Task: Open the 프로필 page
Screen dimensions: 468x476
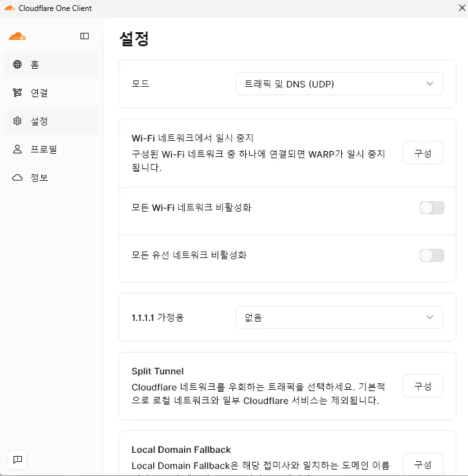Action: tap(51, 149)
